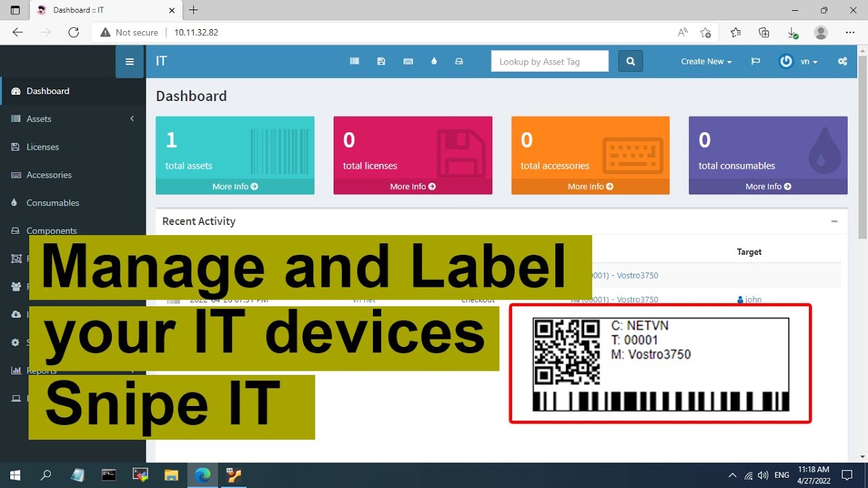Open the Components drive icon in top bar
The height and width of the screenshot is (488, 868).
[x=459, y=61]
